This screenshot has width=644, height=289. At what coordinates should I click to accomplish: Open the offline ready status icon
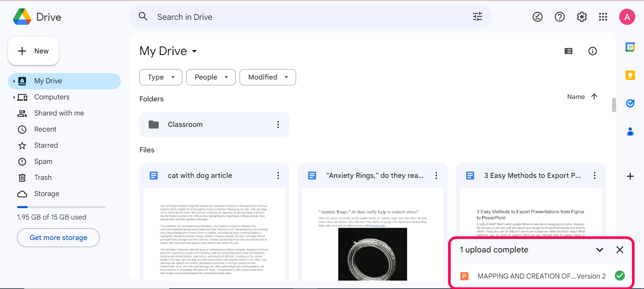point(537,17)
